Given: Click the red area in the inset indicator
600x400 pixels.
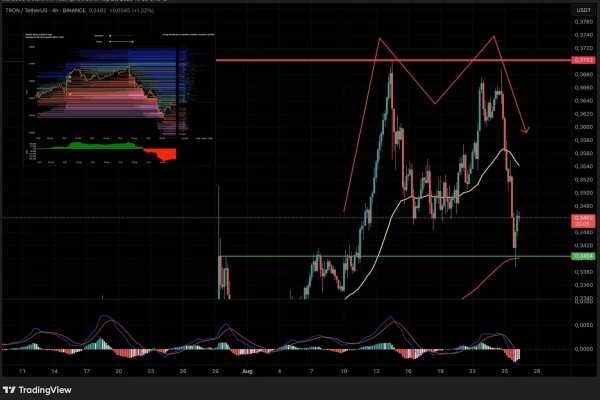Looking at the screenshot, I should pos(163,154).
